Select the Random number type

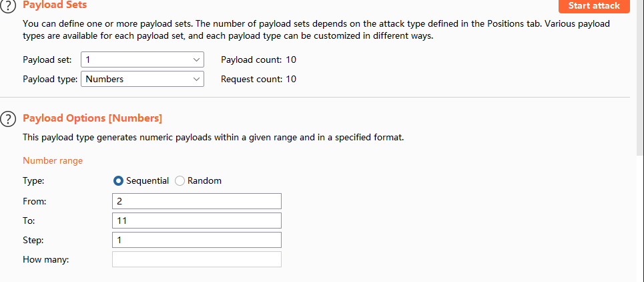point(180,180)
